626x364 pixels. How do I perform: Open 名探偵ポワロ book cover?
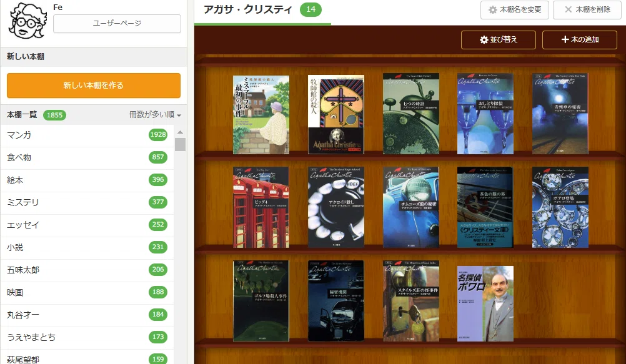[485, 303]
